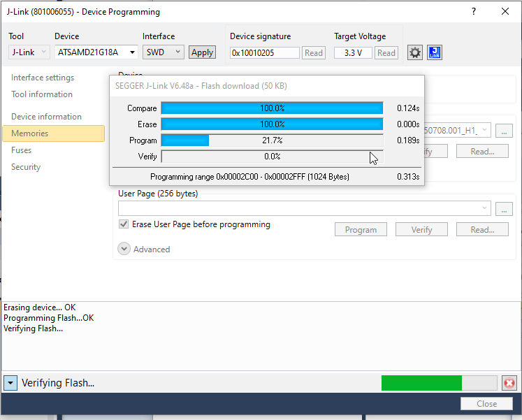
Task: Click the Verify progress bar at 0.0%
Action: (x=273, y=156)
